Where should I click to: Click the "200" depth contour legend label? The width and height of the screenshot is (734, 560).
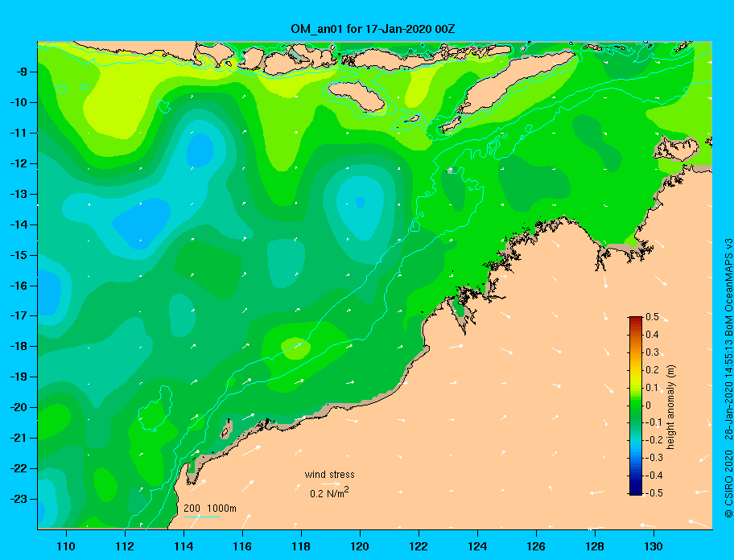pos(192,509)
